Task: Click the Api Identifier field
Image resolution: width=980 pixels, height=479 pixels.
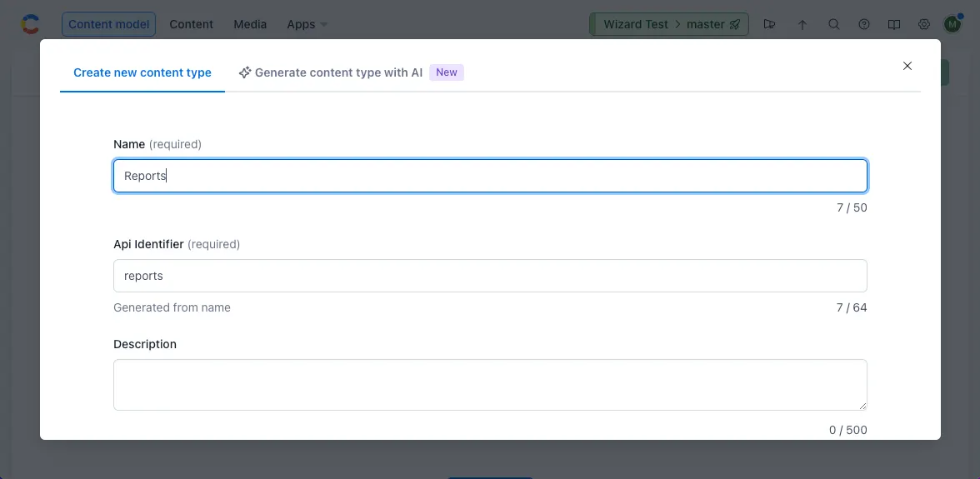Action: [490, 276]
